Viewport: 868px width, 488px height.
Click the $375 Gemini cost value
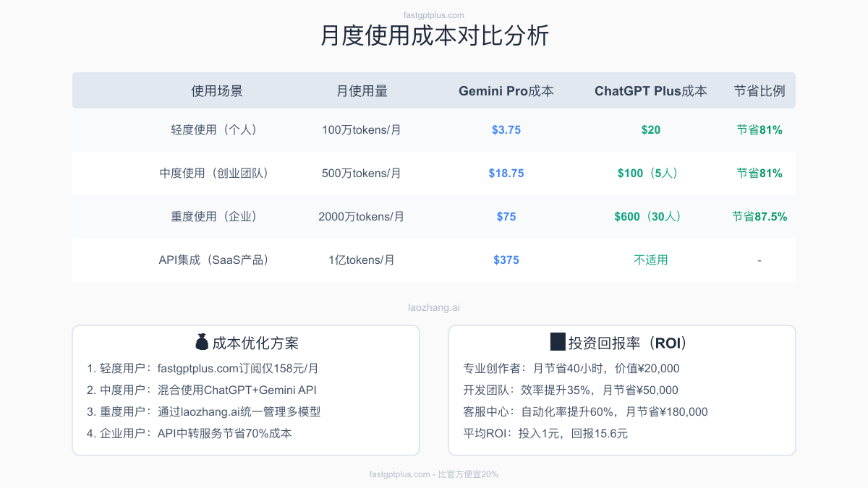click(506, 260)
